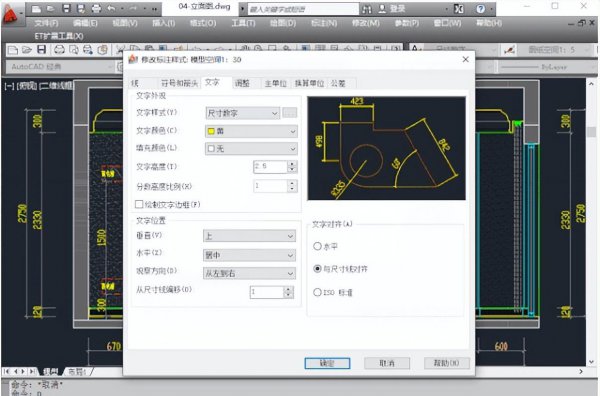Open the 文字样式 dropdown
600x396 pixels.
pos(243,113)
